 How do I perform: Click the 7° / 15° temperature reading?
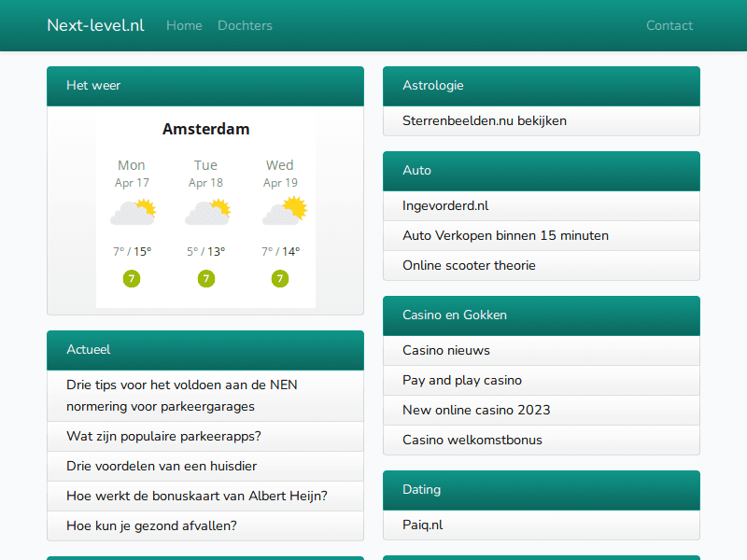click(132, 251)
